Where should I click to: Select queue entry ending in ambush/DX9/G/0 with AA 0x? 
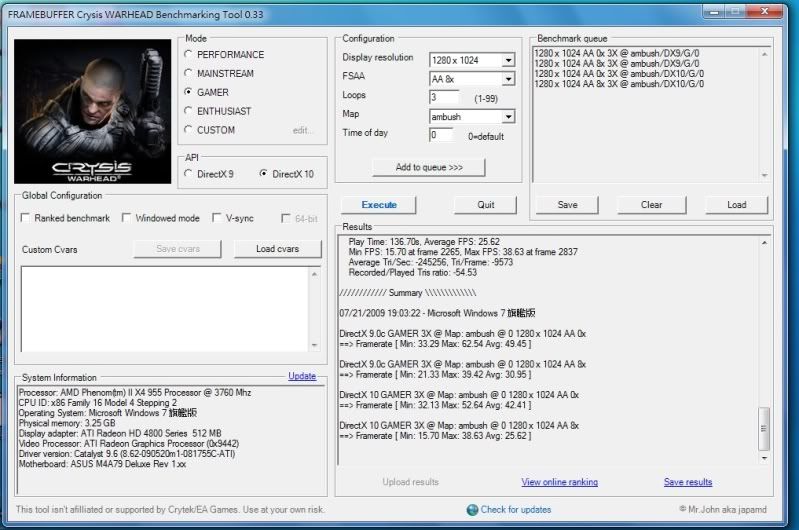[617, 53]
